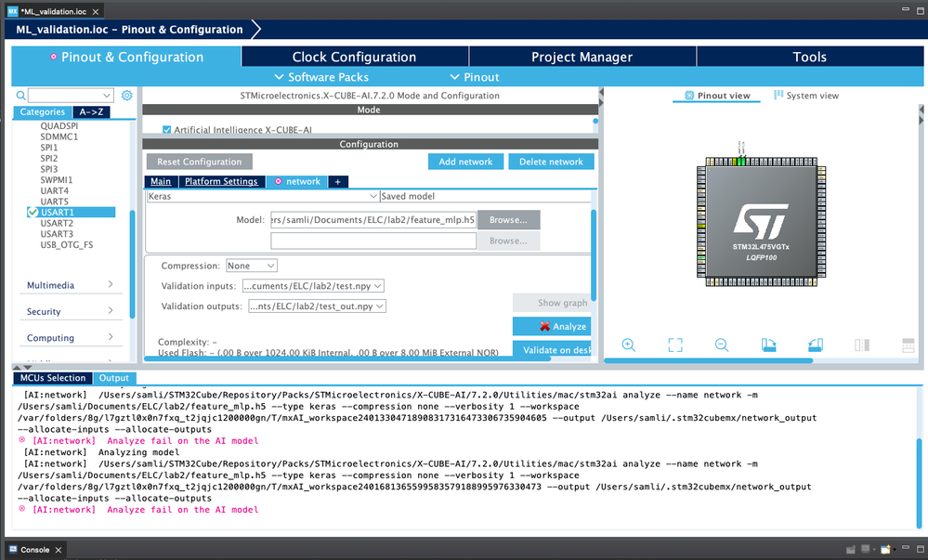
Task: Open the Compression dropdown set to None
Action: click(252, 266)
